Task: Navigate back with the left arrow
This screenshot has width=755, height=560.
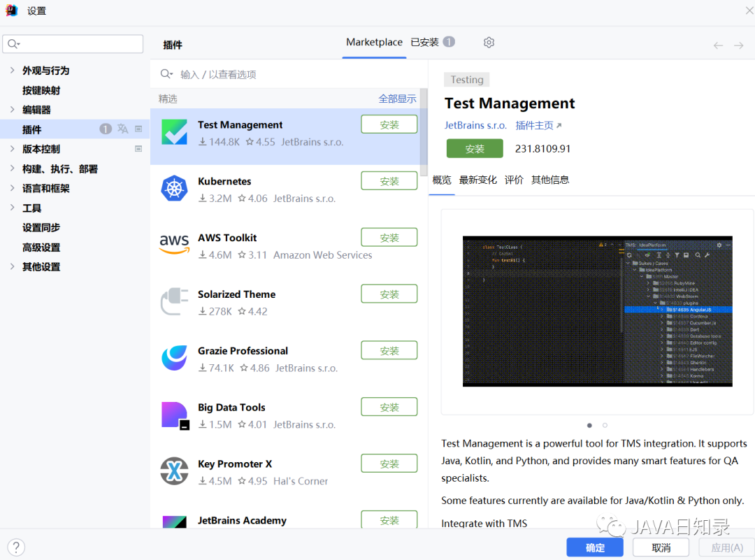Action: [x=718, y=45]
